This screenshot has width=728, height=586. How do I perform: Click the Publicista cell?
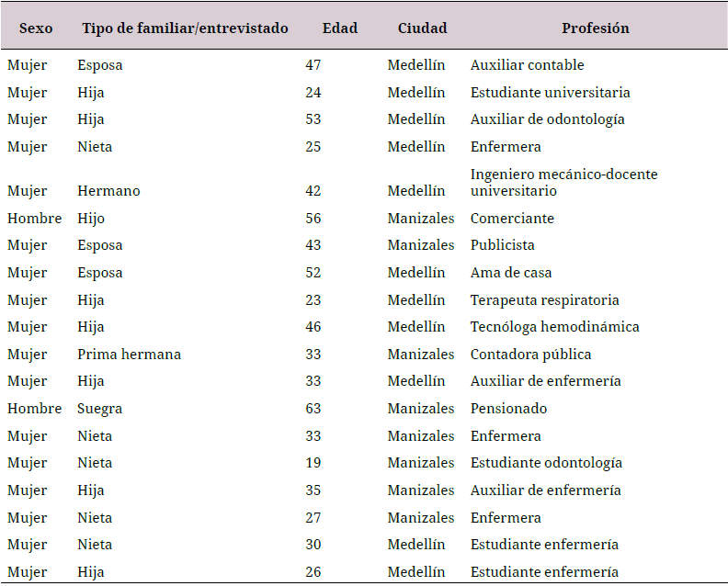click(502, 245)
